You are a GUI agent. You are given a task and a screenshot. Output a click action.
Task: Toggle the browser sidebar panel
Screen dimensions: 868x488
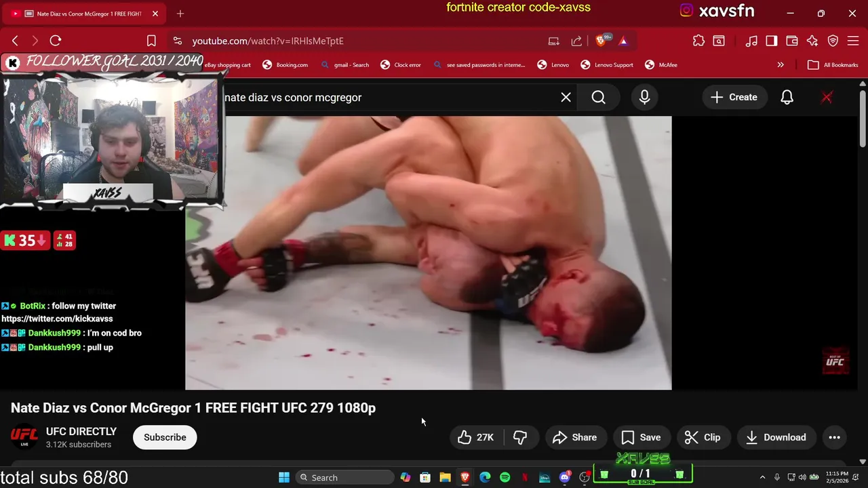(x=772, y=41)
